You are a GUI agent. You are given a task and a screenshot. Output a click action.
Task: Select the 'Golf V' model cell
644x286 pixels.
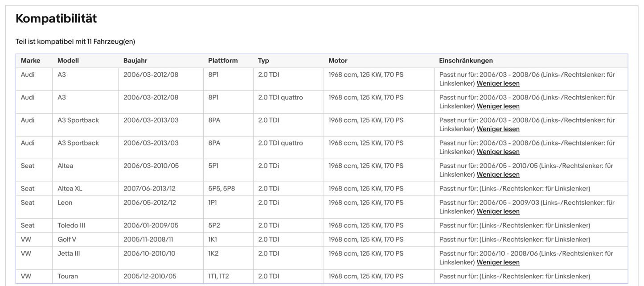click(x=67, y=240)
